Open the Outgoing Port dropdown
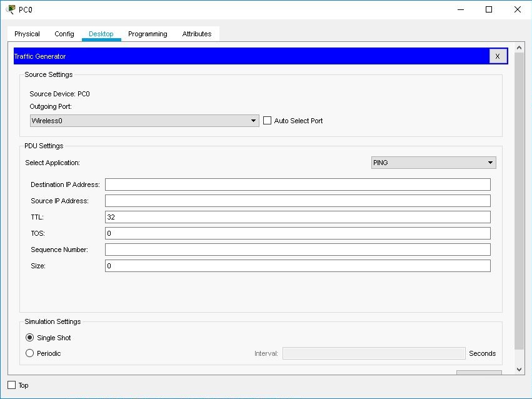The image size is (532, 399). [x=253, y=120]
